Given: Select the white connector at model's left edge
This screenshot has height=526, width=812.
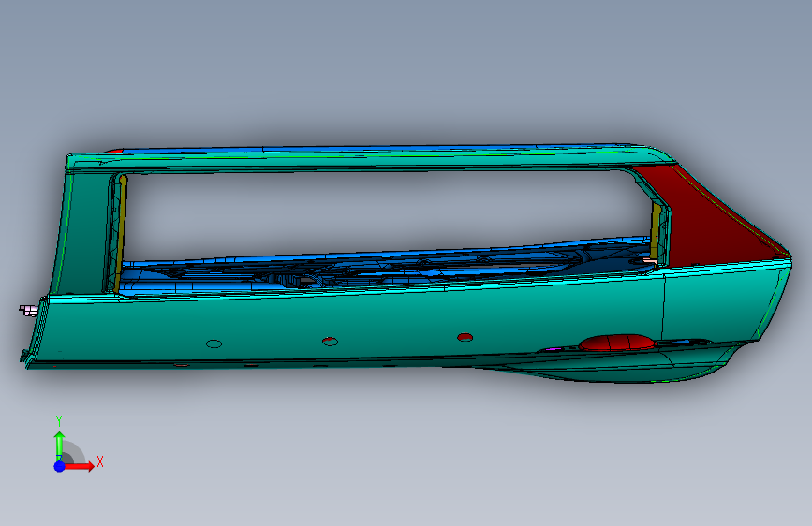Looking at the screenshot, I should (x=28, y=310).
